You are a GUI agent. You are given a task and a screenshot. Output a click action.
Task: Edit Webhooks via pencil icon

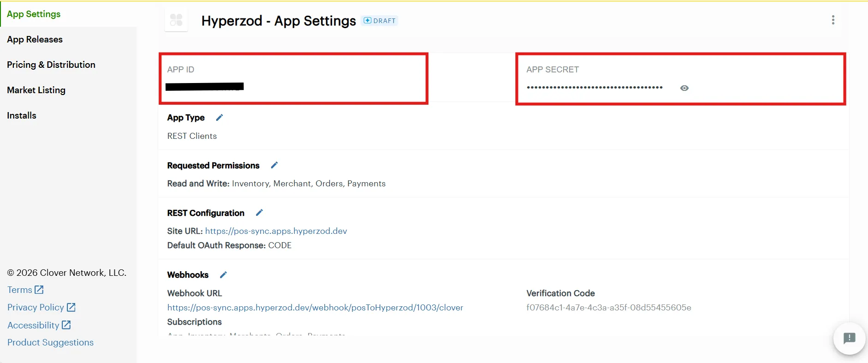[x=223, y=275]
